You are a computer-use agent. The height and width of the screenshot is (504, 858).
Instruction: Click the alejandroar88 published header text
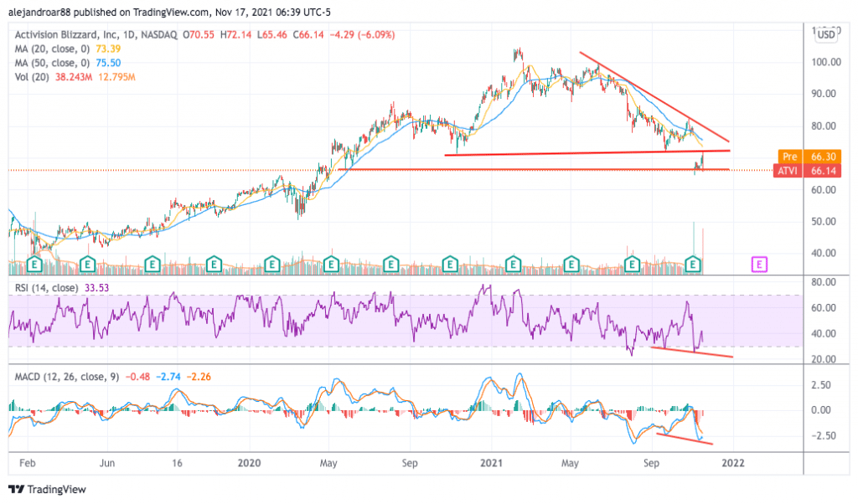coord(169,12)
